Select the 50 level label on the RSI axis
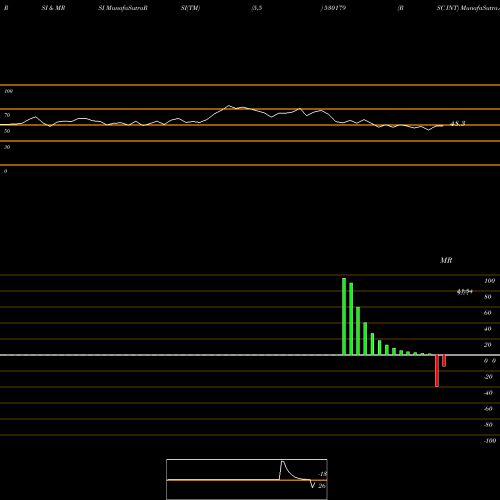The image size is (500, 500). click(7, 131)
